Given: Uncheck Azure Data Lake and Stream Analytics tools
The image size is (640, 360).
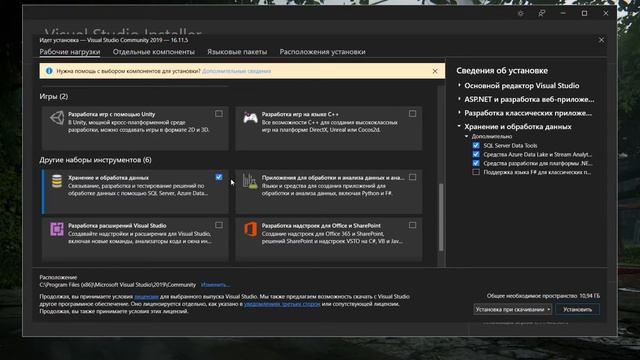Looking at the screenshot, I should [476, 154].
